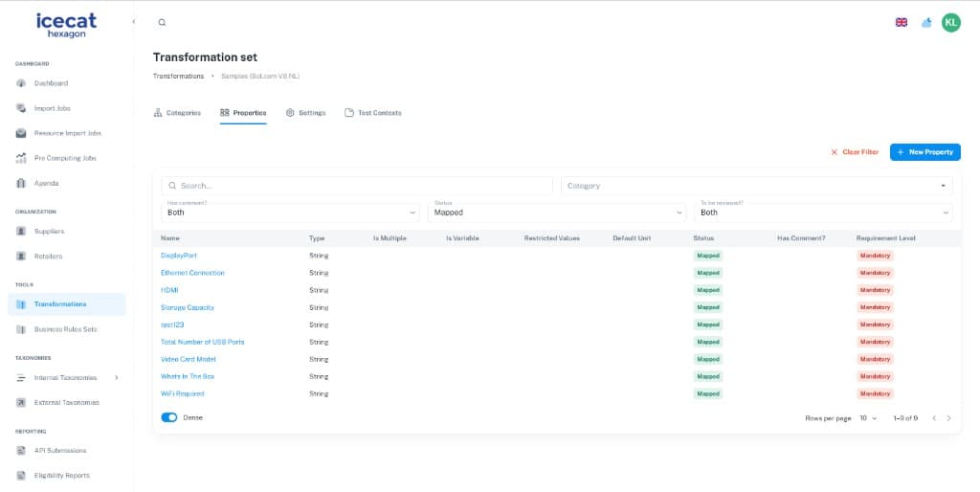
Task: Open the Ethernet Connection property link
Action: 192,273
